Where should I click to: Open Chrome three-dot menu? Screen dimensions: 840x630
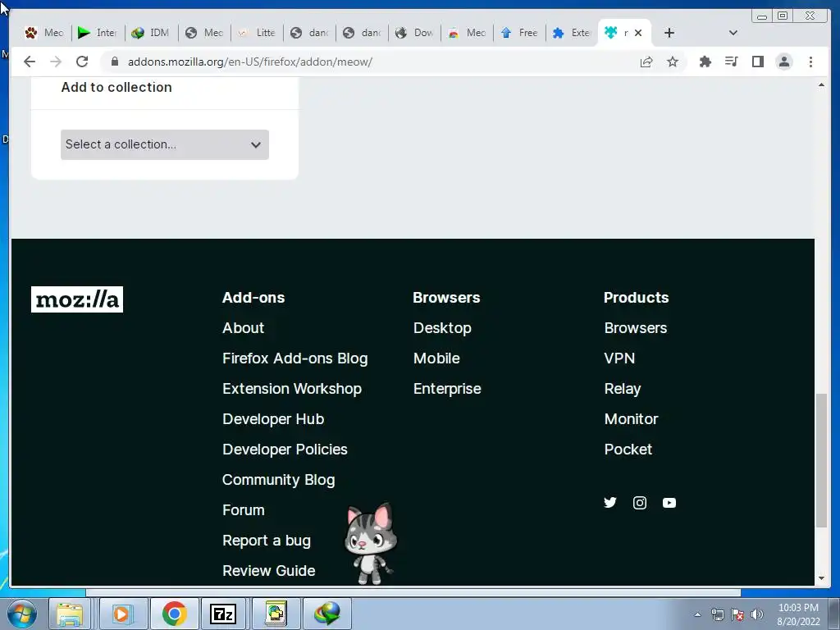[x=810, y=62]
